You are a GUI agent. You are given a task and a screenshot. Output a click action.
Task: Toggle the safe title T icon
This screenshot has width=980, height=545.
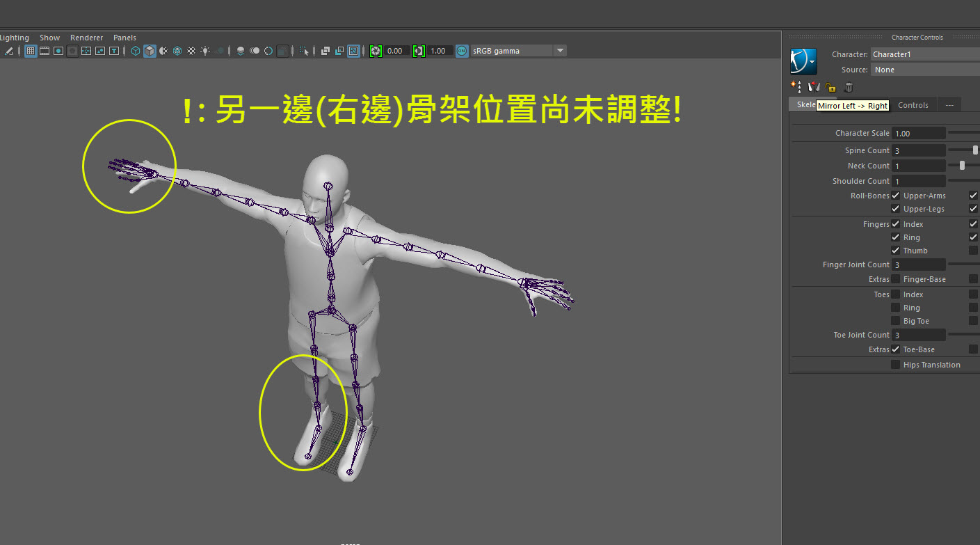(x=114, y=51)
